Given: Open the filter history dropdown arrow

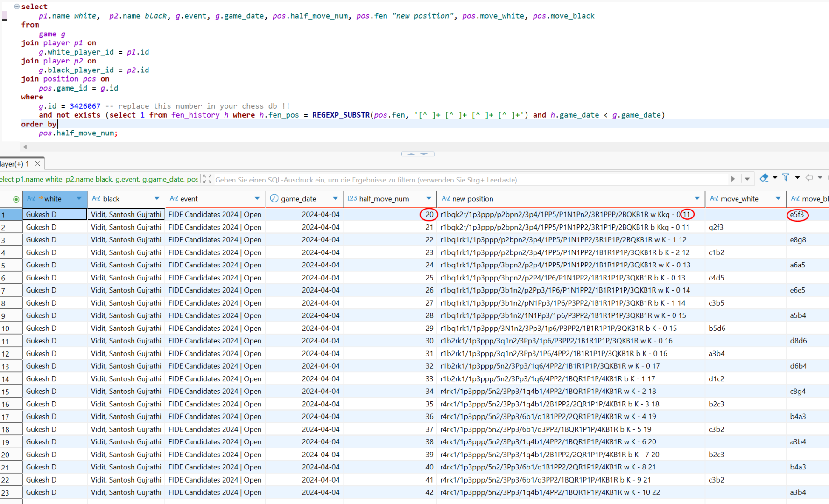Looking at the screenshot, I should click(747, 179).
